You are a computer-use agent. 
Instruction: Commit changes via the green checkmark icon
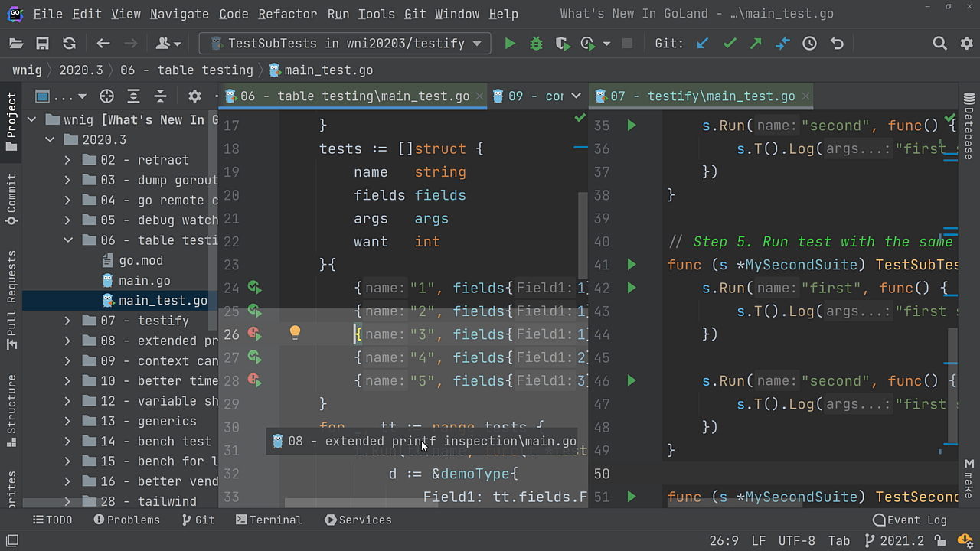click(x=729, y=44)
